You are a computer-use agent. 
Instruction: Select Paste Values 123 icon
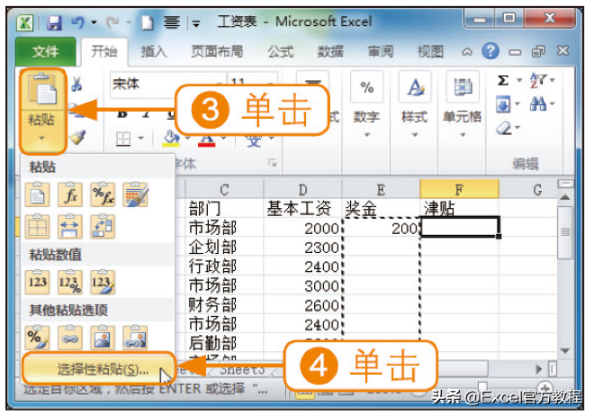(x=37, y=282)
